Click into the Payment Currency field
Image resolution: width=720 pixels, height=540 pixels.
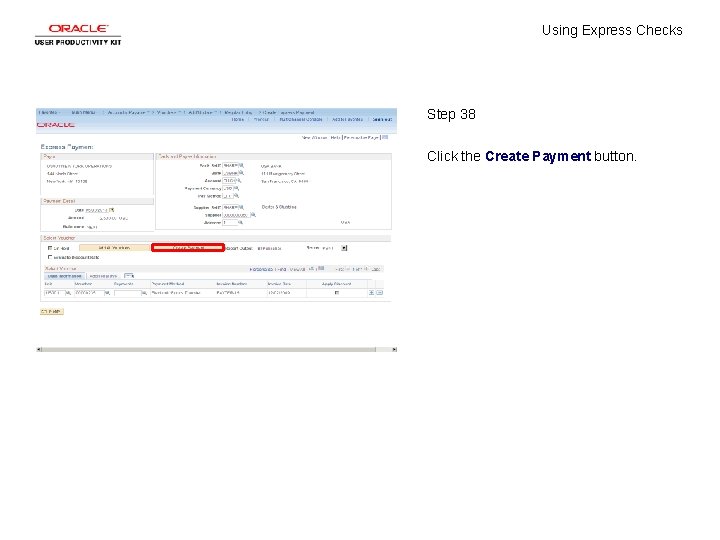[228, 188]
